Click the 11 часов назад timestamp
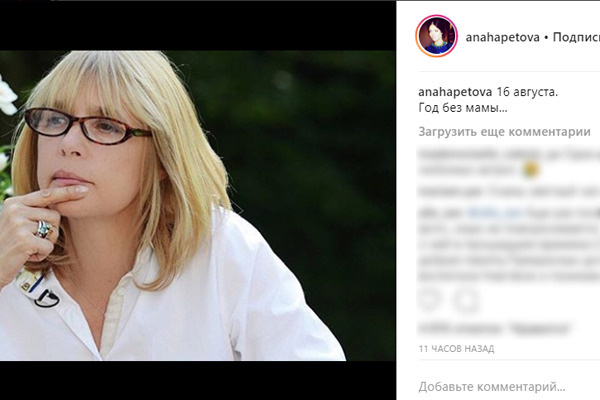This screenshot has width=600, height=400. [456, 349]
